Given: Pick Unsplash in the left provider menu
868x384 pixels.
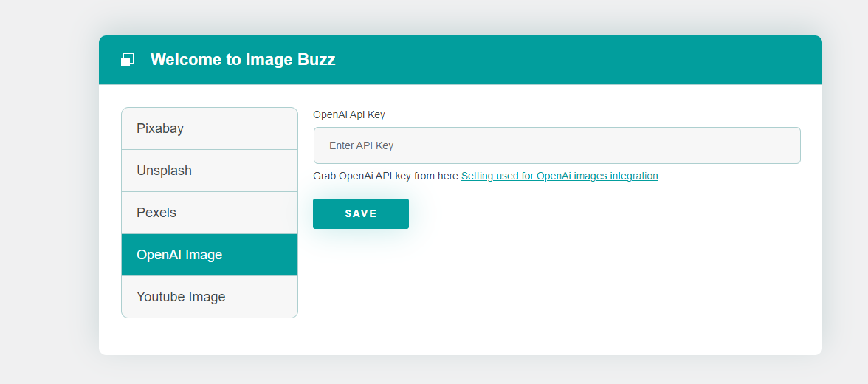Looking at the screenshot, I should coord(210,171).
